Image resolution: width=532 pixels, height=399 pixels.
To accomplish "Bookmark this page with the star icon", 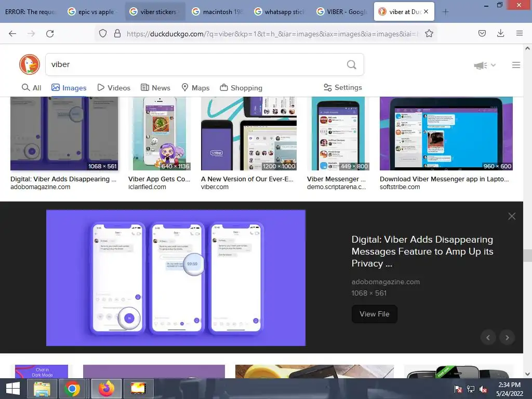I will coord(429,33).
